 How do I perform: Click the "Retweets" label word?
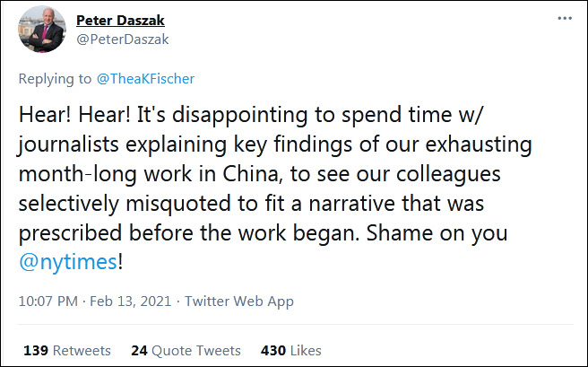[82, 350]
